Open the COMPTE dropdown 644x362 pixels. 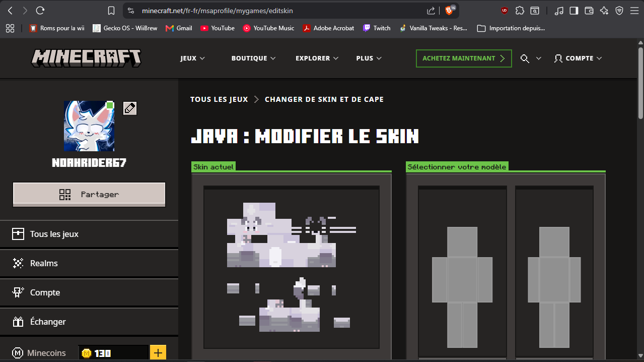pyautogui.click(x=578, y=58)
